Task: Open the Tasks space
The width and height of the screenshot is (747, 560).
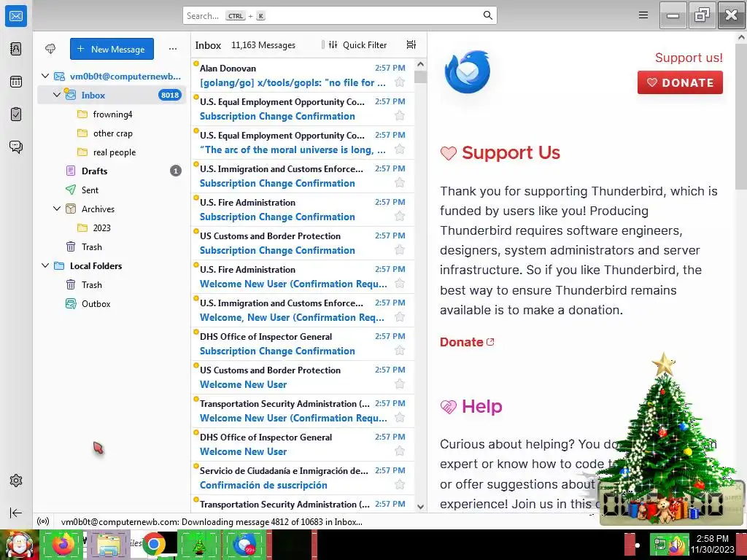Action: [x=16, y=114]
